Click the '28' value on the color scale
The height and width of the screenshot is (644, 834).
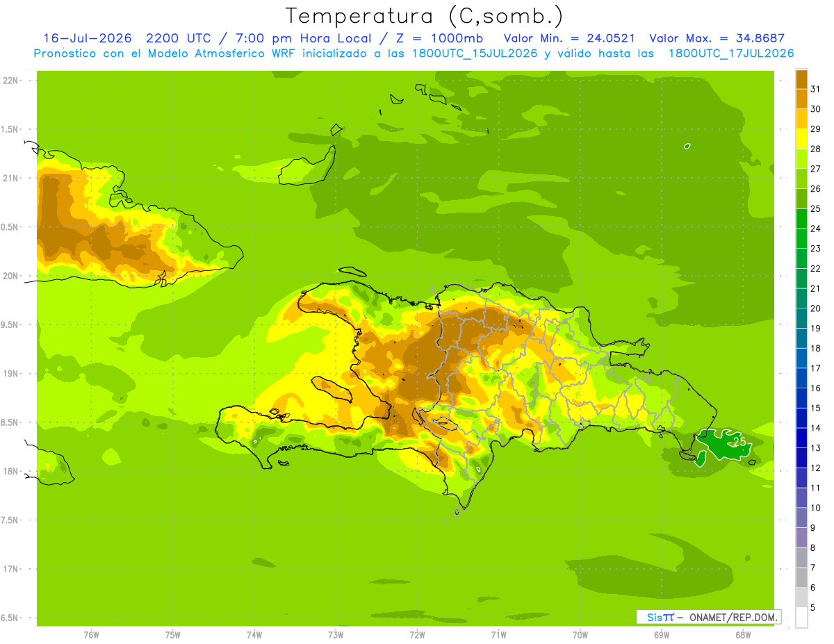(x=816, y=149)
